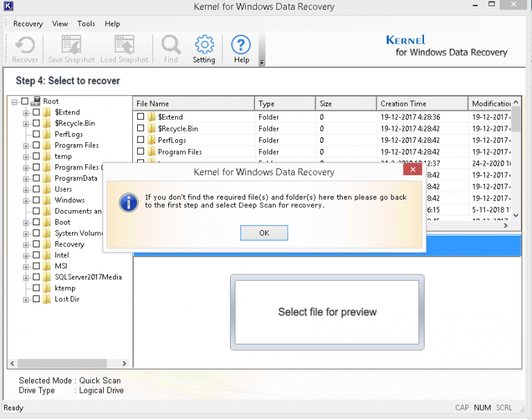
Task: Expand the Program Files tree node
Action: click(26, 146)
